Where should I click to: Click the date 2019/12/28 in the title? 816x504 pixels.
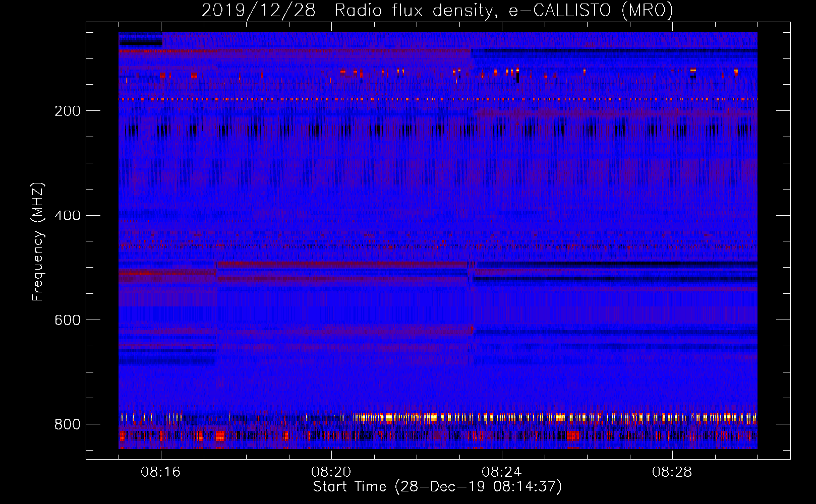(x=258, y=11)
